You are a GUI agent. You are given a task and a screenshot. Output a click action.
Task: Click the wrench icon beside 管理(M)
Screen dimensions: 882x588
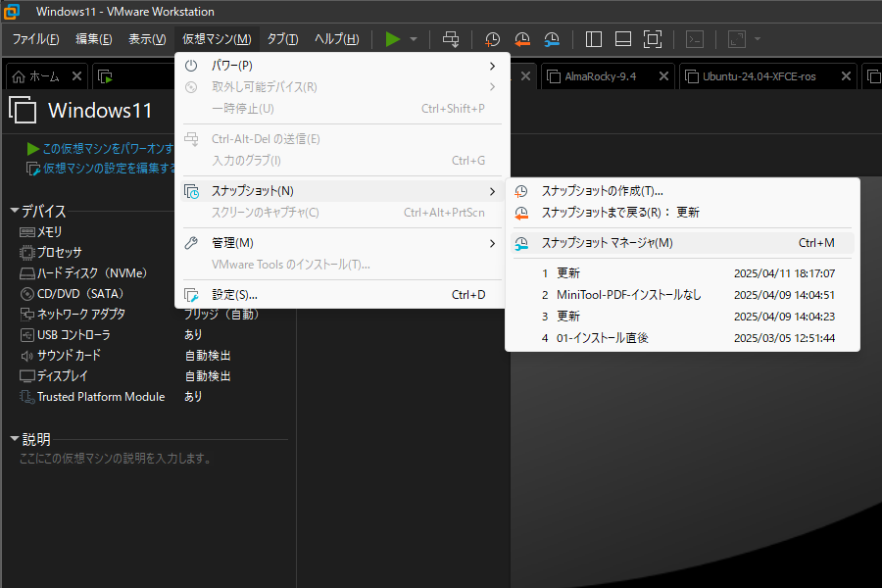click(x=191, y=243)
